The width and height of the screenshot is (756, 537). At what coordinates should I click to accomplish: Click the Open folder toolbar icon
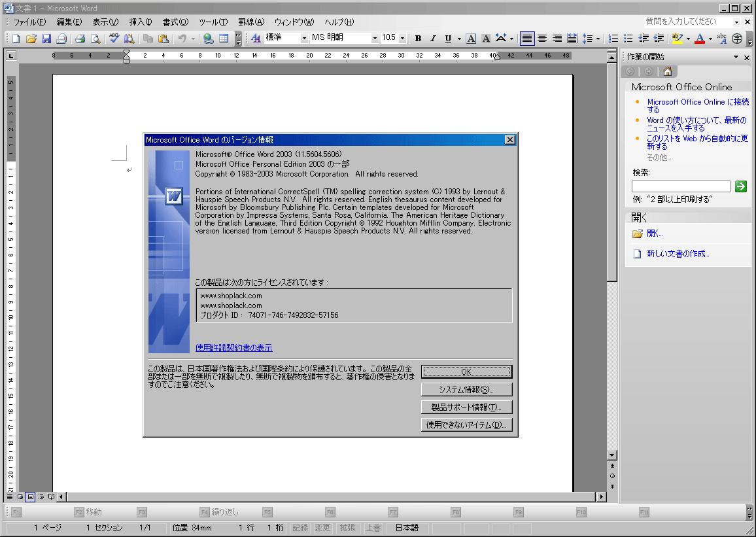point(31,39)
